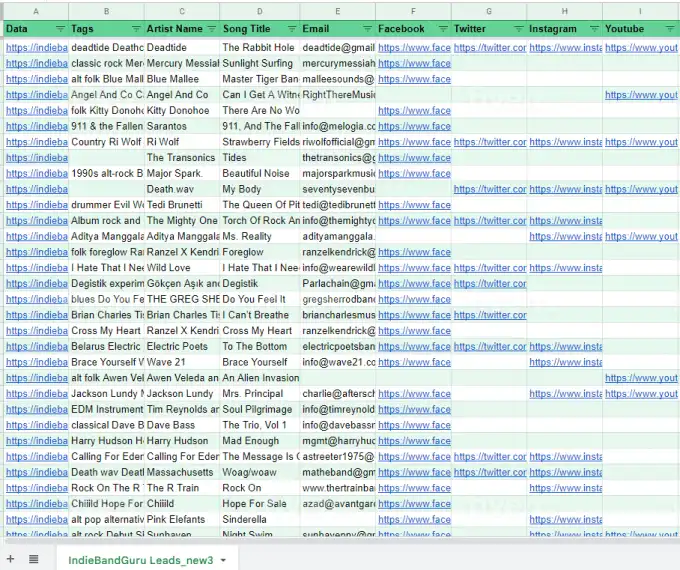Viewport: 680px width, 570px height.
Task: Add a new sheet with plus icon
Action: click(x=11, y=558)
